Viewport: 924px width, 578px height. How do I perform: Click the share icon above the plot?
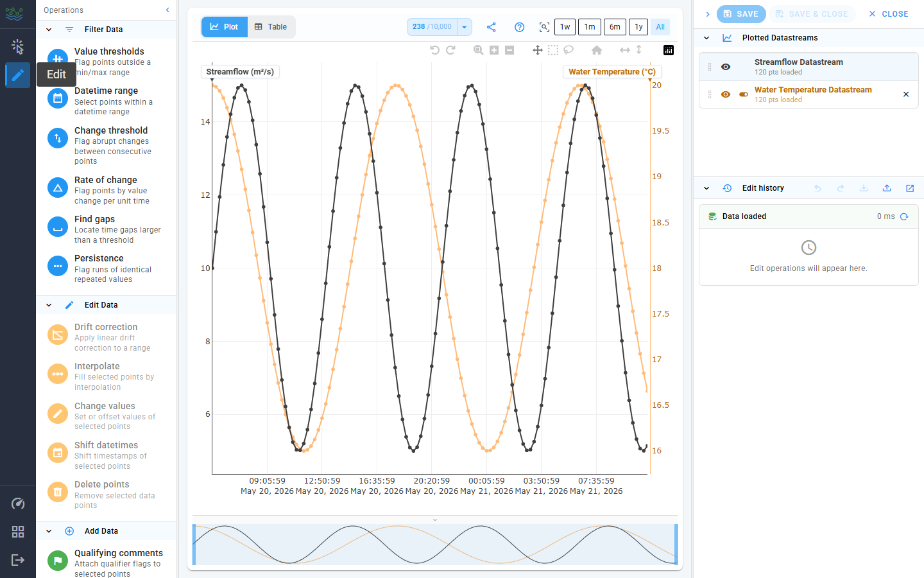pos(492,27)
